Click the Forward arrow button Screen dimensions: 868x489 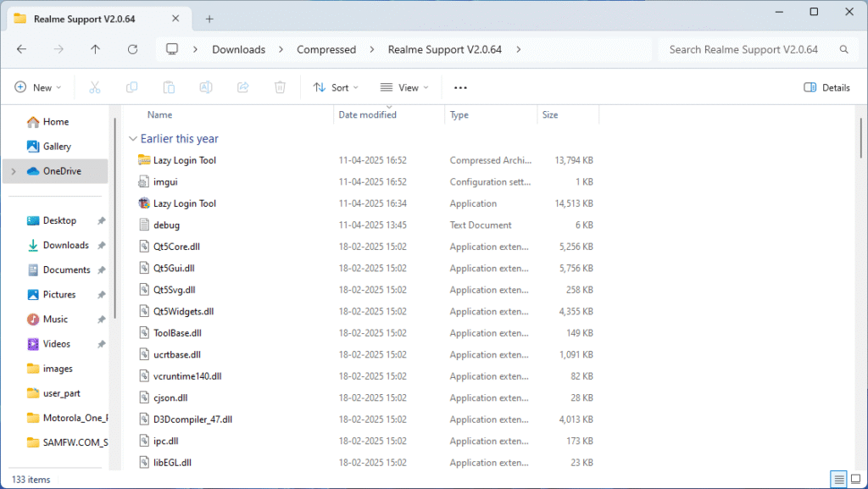click(58, 49)
